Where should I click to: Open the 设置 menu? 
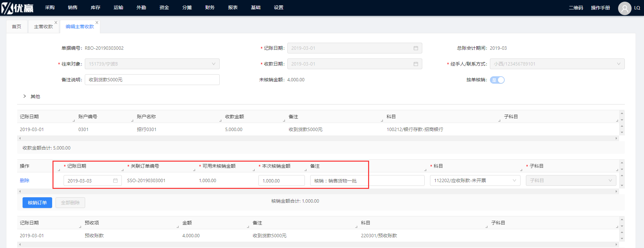[279, 7]
